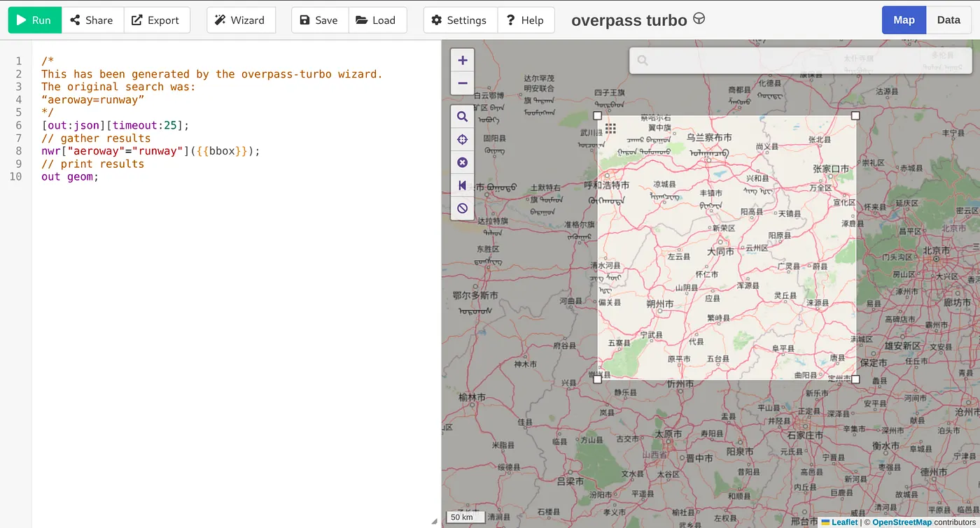
Task: Save the current query
Action: [318, 20]
